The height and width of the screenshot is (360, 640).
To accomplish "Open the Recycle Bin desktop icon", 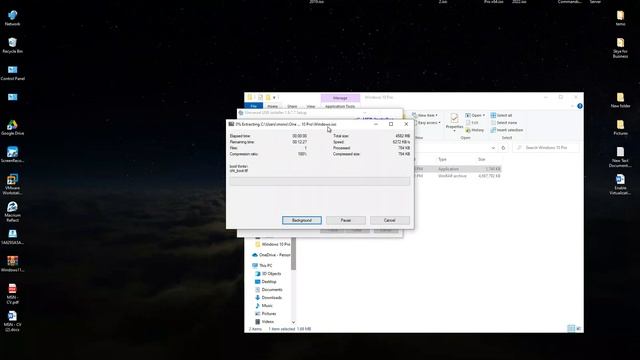I will 12,45.
